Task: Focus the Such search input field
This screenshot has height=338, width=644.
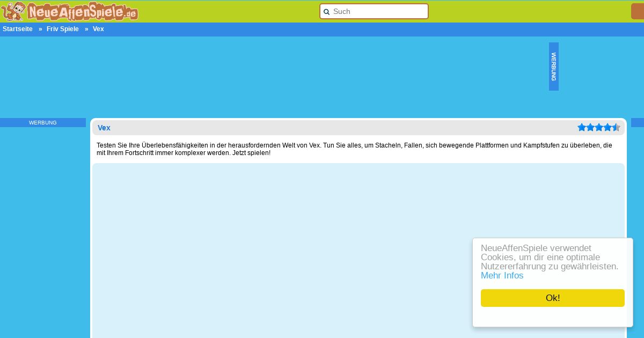Action: [374, 11]
